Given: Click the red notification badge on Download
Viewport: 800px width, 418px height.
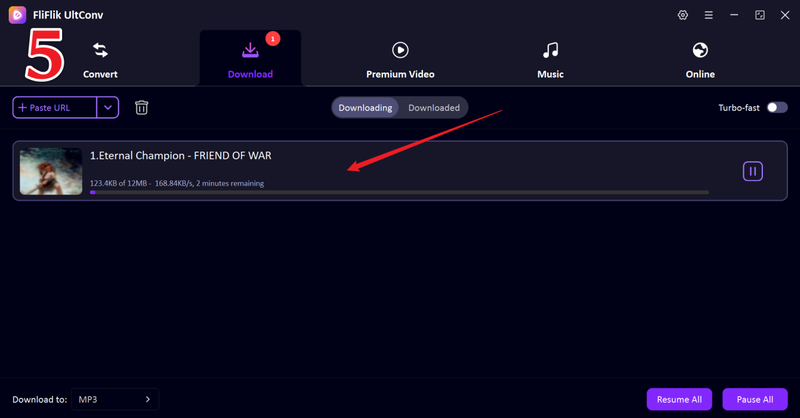Looking at the screenshot, I should click(273, 39).
